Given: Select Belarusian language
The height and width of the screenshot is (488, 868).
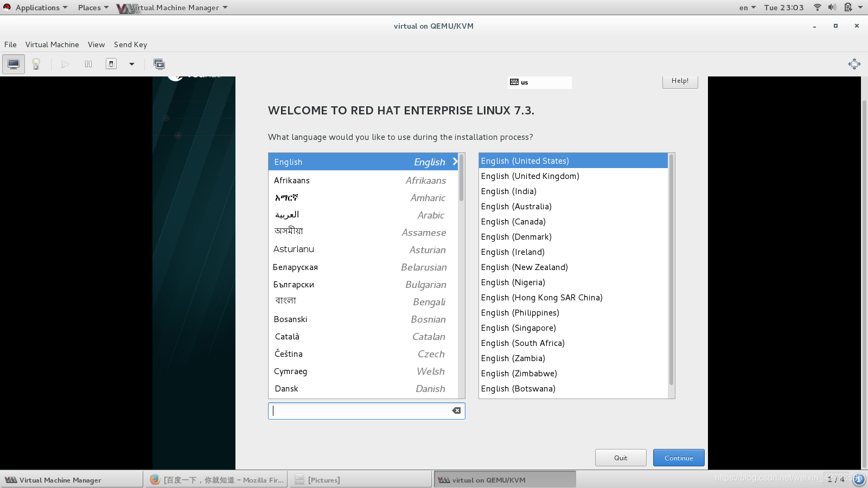Looking at the screenshot, I should point(363,267).
